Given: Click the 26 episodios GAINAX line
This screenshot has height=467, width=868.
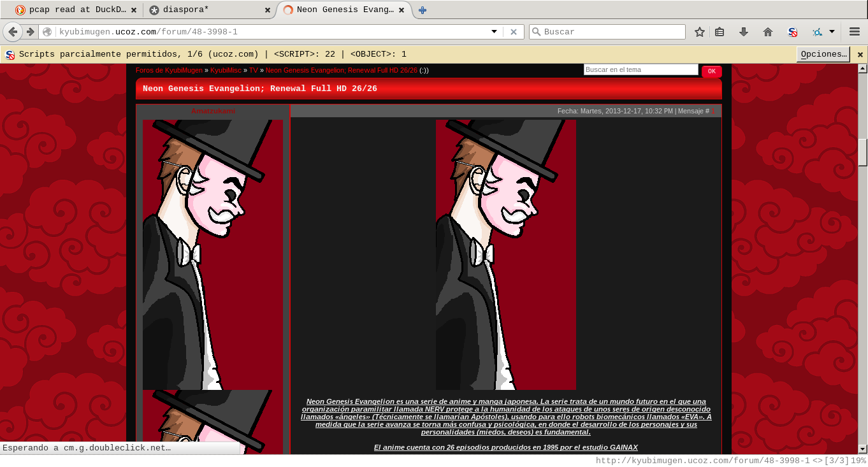Looking at the screenshot, I should point(506,447).
